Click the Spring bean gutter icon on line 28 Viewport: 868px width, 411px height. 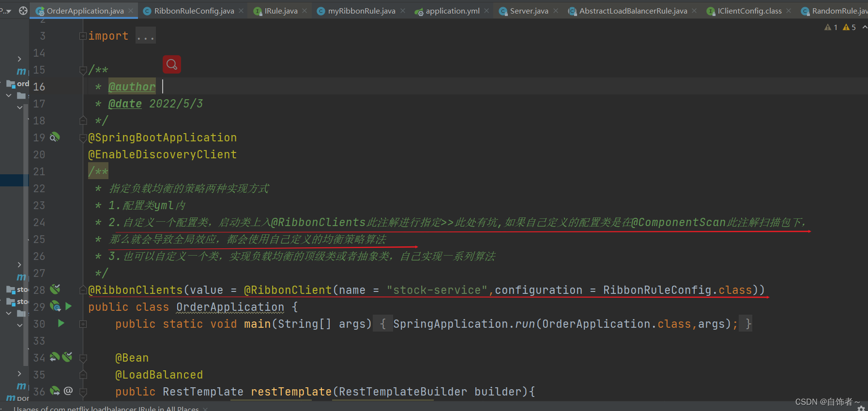pos(55,289)
